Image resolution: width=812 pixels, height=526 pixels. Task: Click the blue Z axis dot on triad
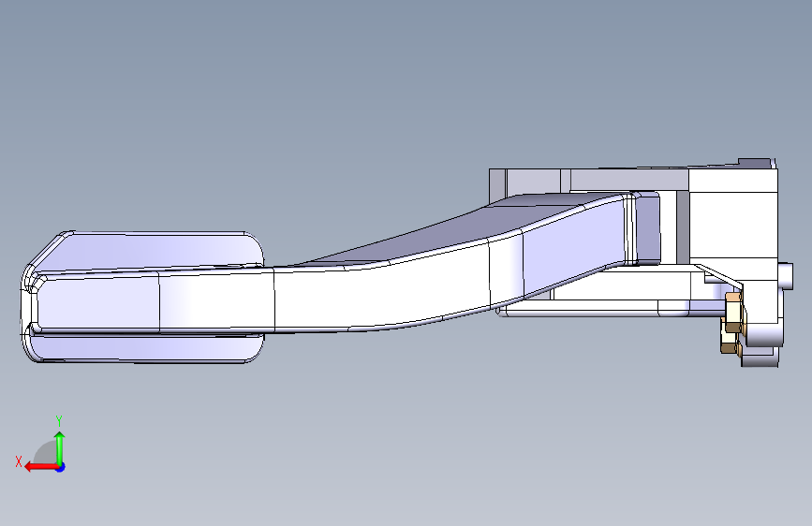[x=61, y=467]
